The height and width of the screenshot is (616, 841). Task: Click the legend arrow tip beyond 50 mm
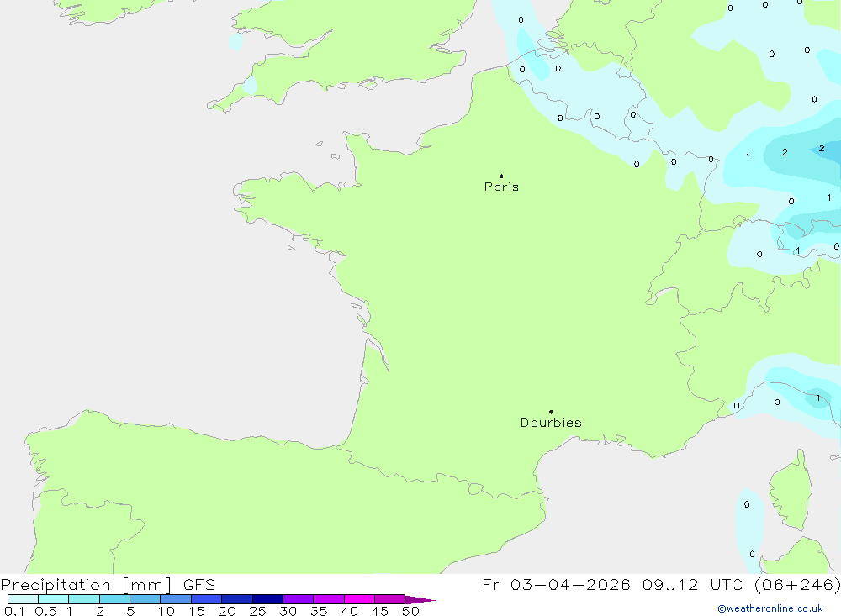click(421, 599)
